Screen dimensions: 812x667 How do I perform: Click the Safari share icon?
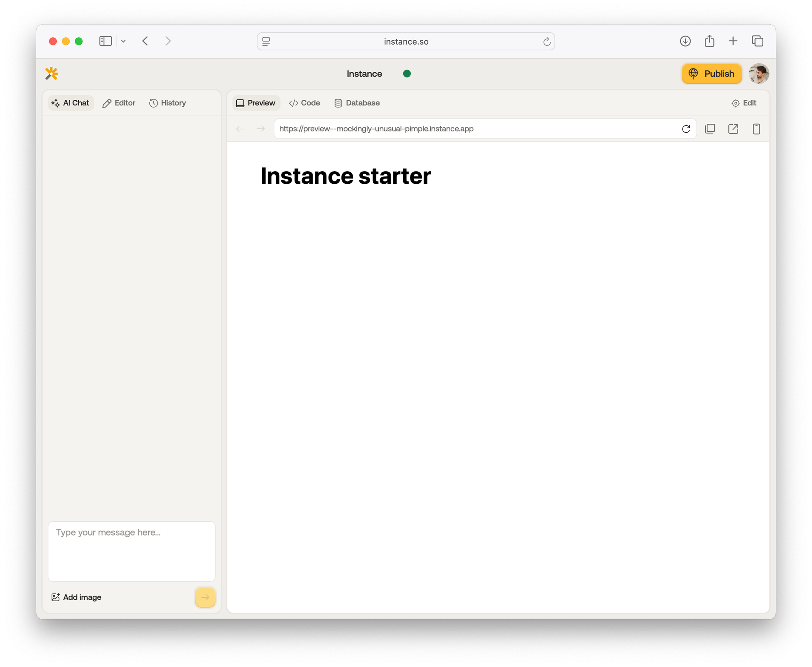pos(709,41)
